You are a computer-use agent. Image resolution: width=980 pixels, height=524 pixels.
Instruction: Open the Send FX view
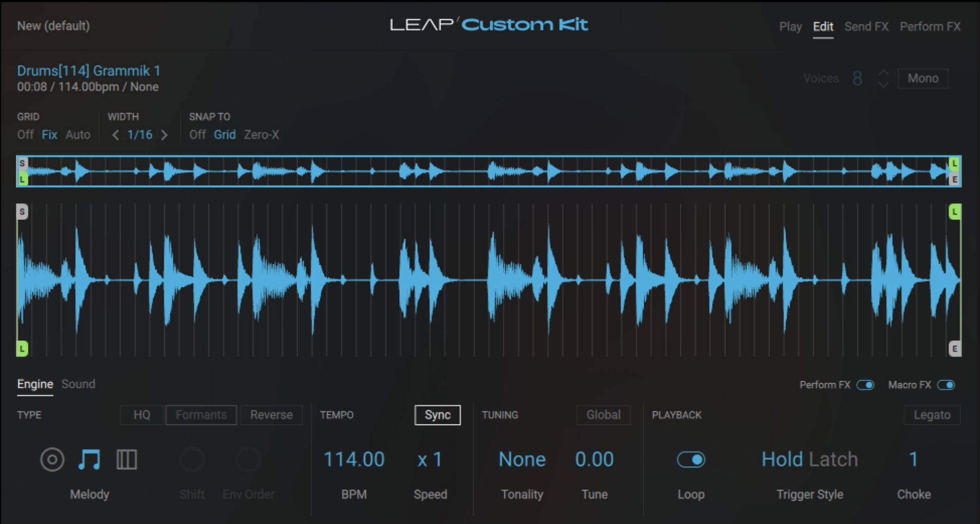(866, 27)
